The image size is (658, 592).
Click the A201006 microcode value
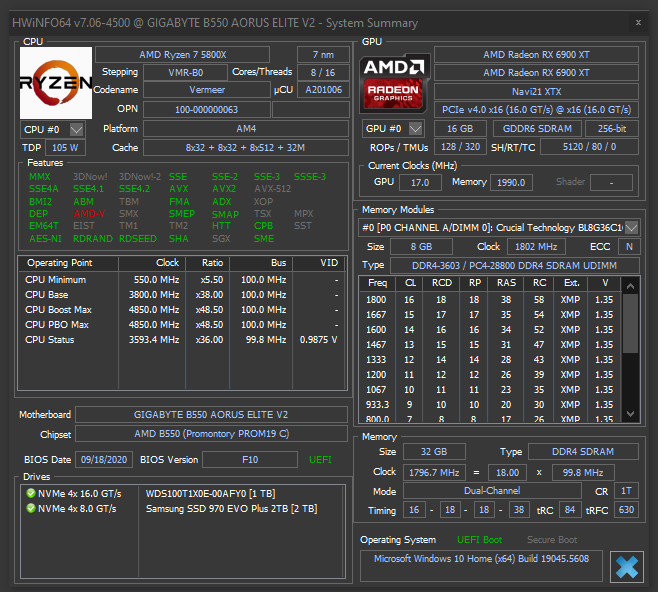tap(323, 90)
